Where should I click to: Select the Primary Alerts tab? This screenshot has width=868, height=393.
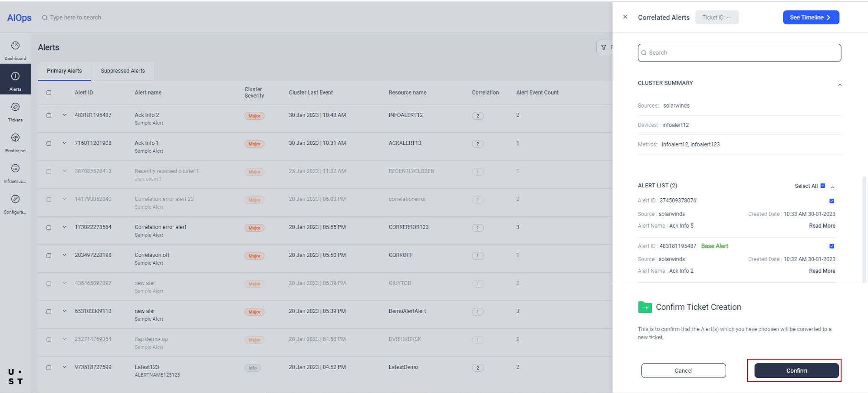point(64,71)
